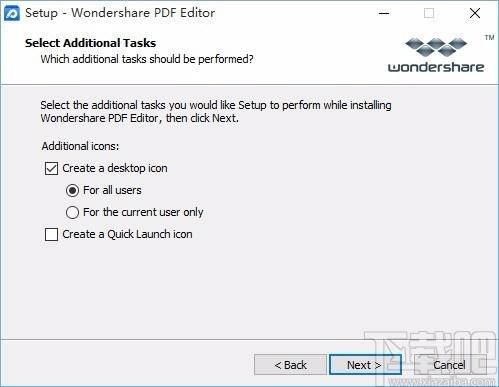Click the 'For the current user only' label
Image resolution: width=499 pixels, height=387 pixels.
click(x=143, y=212)
